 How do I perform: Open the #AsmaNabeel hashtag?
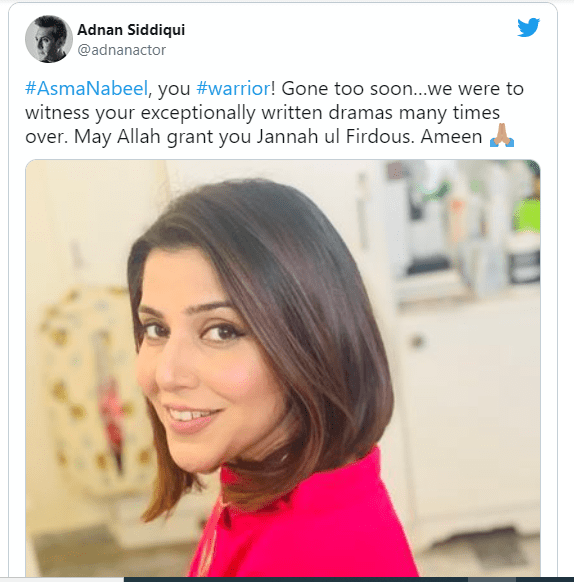tap(87, 89)
